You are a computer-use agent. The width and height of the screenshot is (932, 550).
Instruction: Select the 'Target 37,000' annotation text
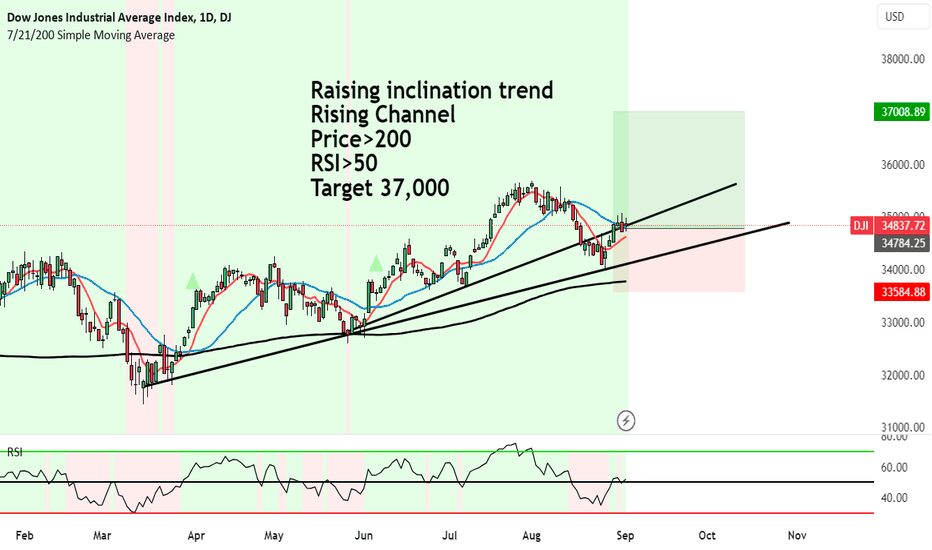point(380,188)
